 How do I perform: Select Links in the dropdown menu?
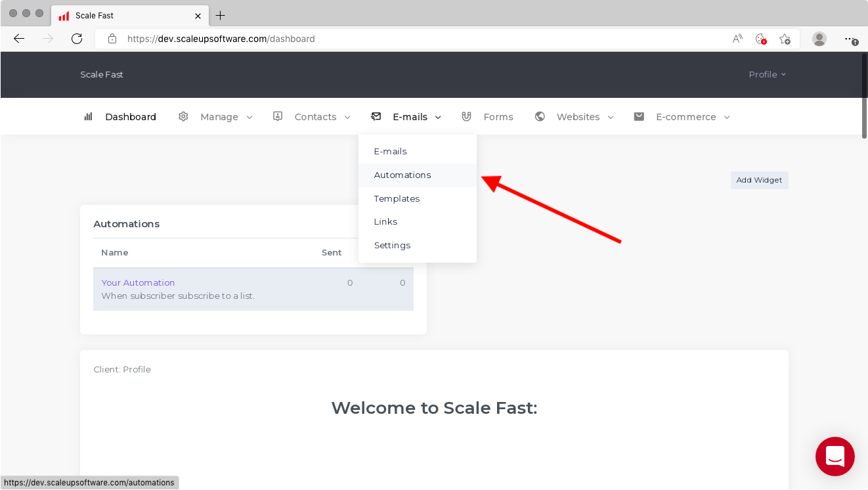[x=418, y=222]
